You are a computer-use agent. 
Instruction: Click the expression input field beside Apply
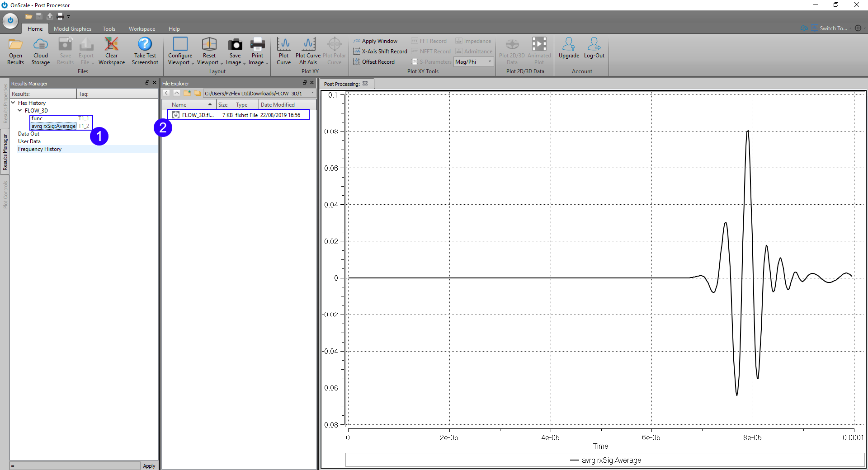point(75,466)
